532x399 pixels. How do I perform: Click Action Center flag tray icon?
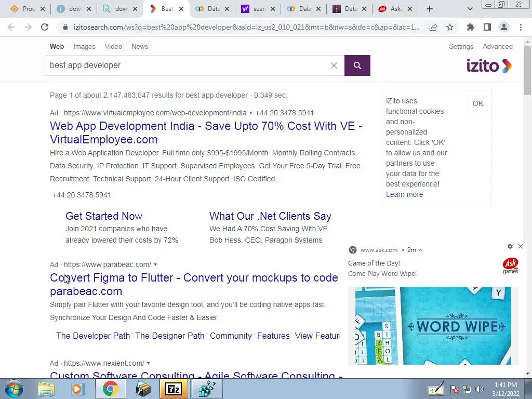[455, 389]
